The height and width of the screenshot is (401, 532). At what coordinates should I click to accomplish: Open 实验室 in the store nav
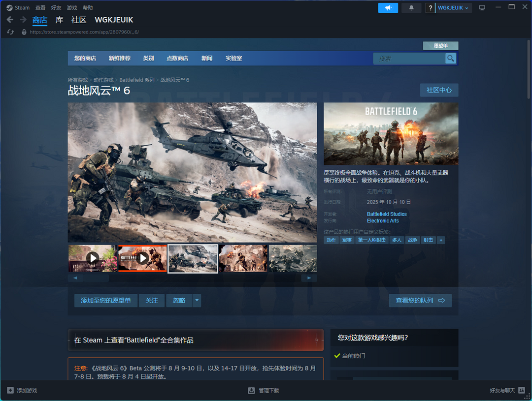(x=233, y=58)
